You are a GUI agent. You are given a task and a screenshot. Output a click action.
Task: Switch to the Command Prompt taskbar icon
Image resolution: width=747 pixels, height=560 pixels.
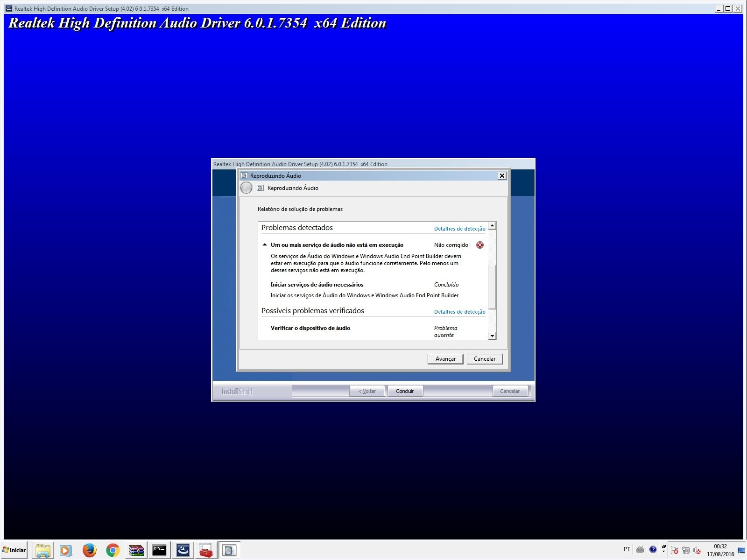pyautogui.click(x=159, y=550)
